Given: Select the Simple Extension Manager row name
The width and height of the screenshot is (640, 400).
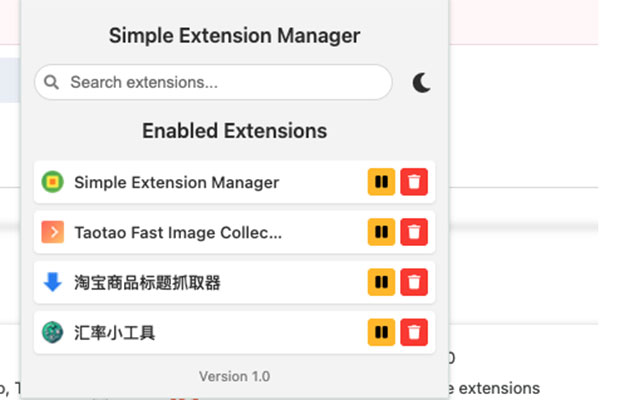Looking at the screenshot, I should pyautogui.click(x=177, y=182).
